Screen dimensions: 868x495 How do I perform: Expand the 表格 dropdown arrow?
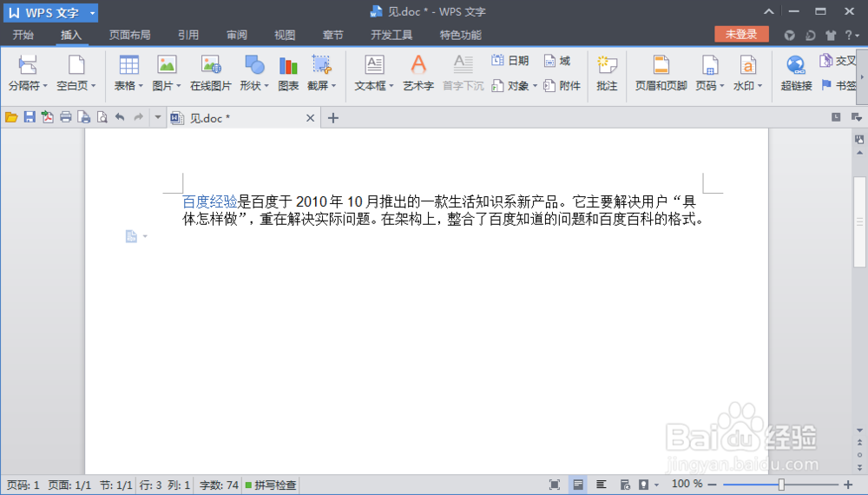point(141,86)
